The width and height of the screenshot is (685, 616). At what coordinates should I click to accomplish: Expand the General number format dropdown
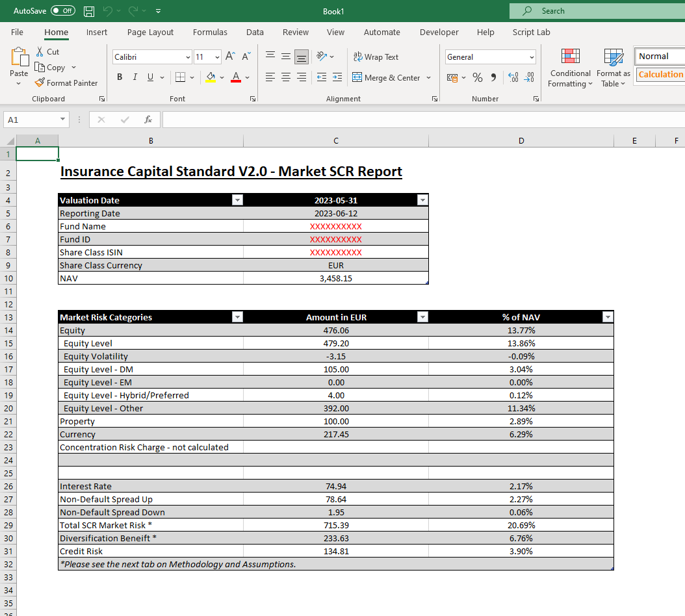coord(532,57)
